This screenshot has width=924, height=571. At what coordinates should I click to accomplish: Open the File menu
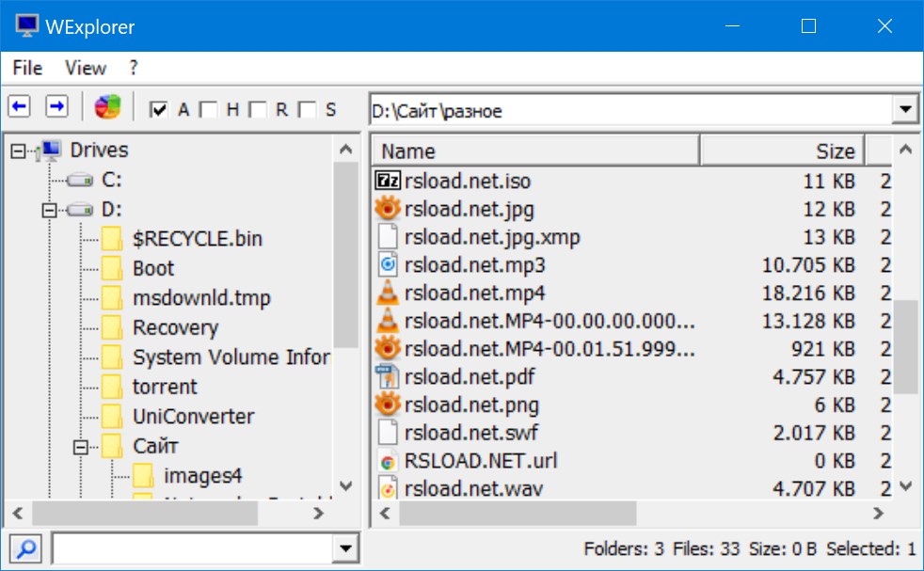[26, 67]
